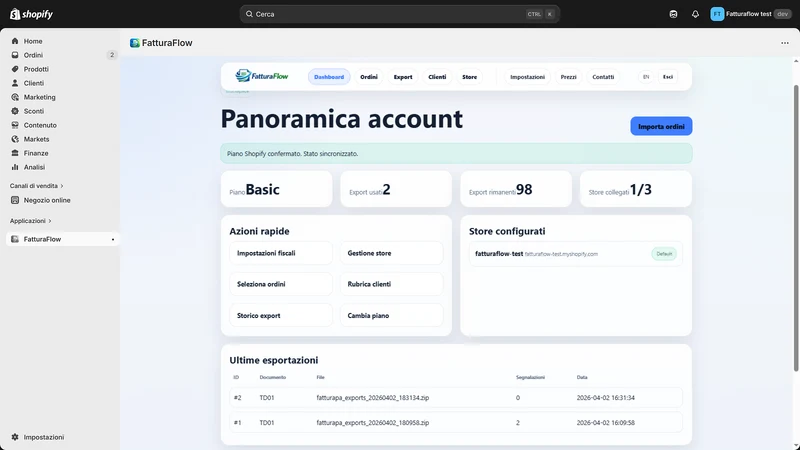Focus the Cerca search field
This screenshot has width=800, height=450.
(399, 14)
